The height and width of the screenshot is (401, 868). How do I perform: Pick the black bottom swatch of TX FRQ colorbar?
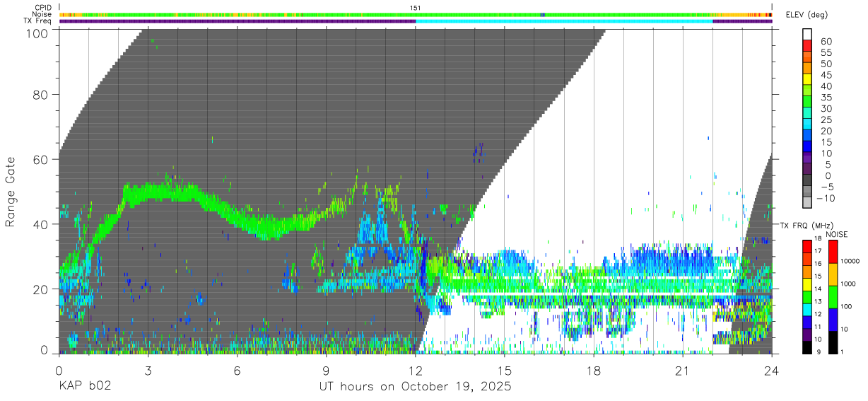807,347
